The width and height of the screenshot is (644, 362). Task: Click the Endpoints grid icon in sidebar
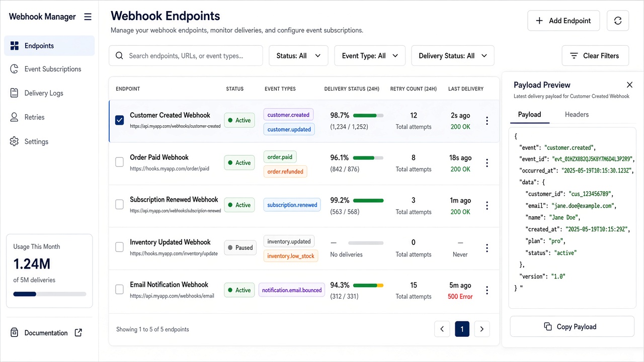[x=15, y=46]
